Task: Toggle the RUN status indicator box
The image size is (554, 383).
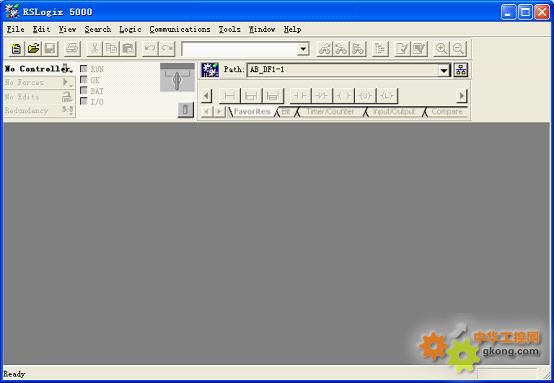Action: pos(84,69)
